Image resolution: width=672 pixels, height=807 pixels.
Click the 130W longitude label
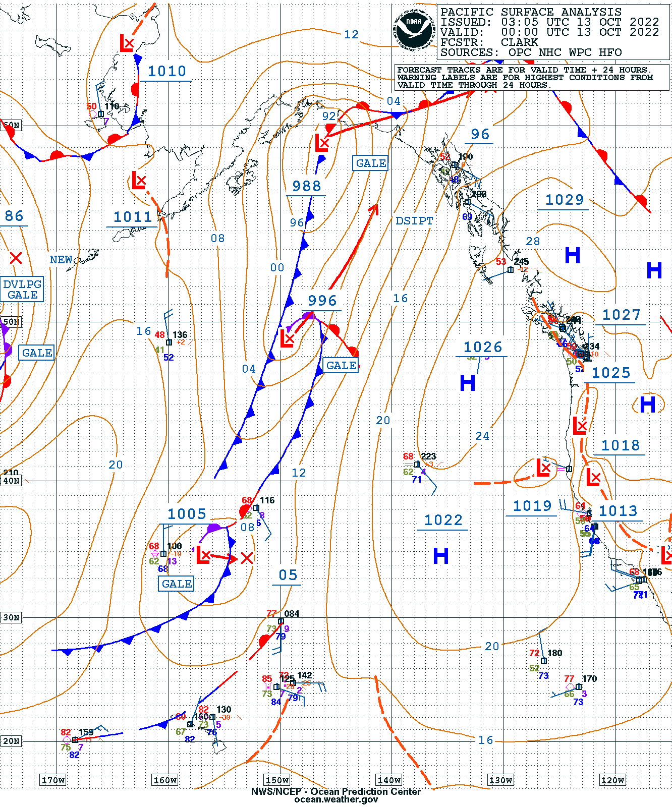(500, 781)
